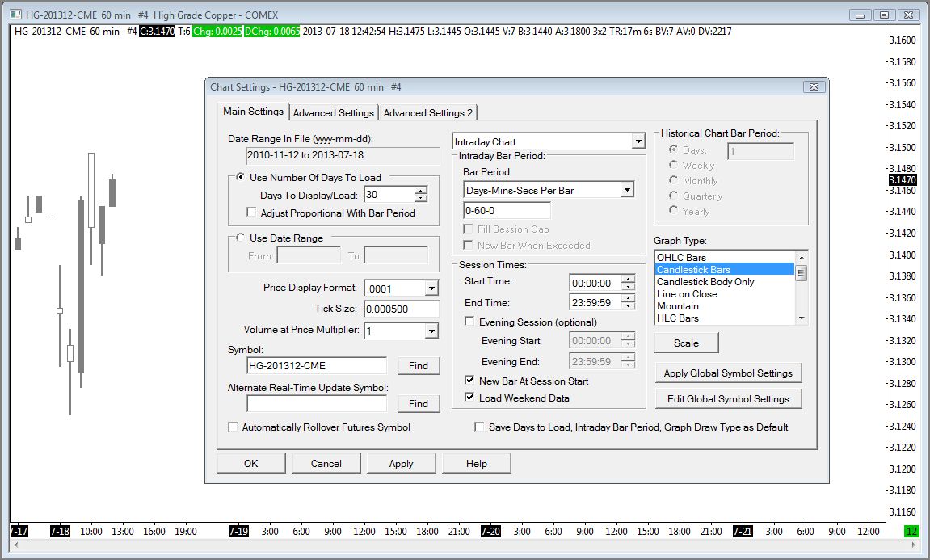930x560 pixels.
Task: Uncheck Load Weekend Data
Action: pyautogui.click(x=471, y=398)
